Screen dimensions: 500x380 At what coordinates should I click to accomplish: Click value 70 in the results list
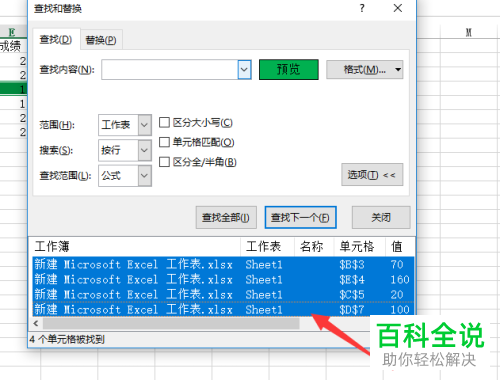pos(397,264)
